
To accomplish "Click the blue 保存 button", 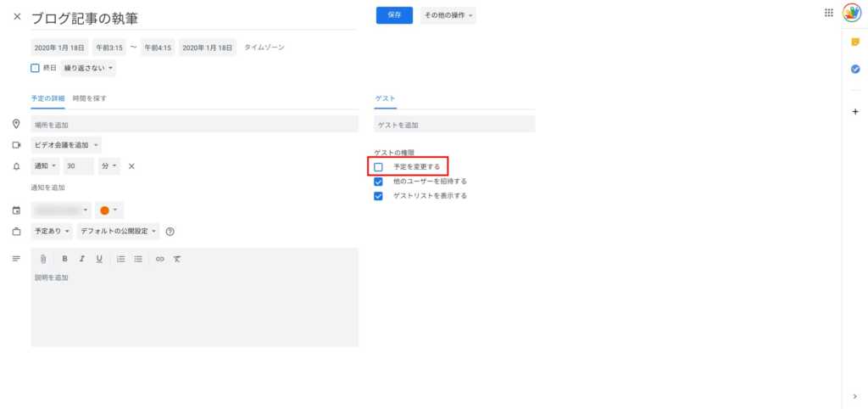I will point(394,15).
